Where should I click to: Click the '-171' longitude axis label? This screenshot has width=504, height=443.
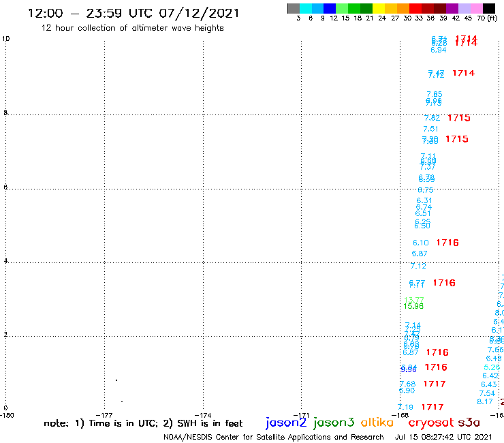coord(301,415)
